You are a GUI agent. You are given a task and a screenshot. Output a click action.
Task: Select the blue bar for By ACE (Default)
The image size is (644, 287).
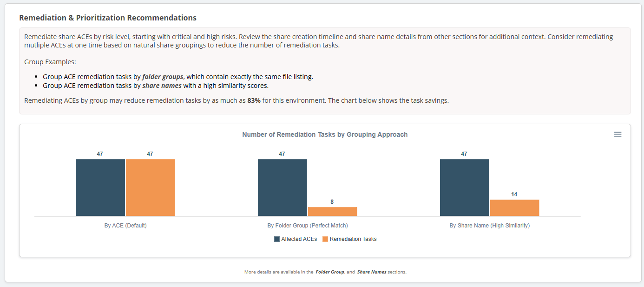[x=100, y=187]
